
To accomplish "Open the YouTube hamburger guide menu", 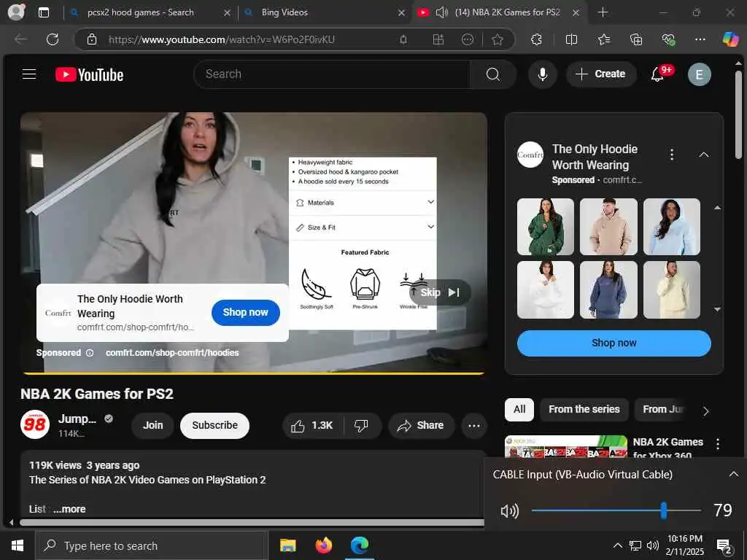I will pyautogui.click(x=29, y=74).
